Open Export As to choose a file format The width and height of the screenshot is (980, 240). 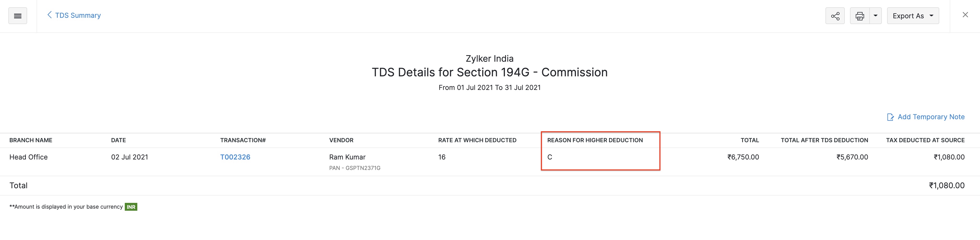click(x=913, y=16)
